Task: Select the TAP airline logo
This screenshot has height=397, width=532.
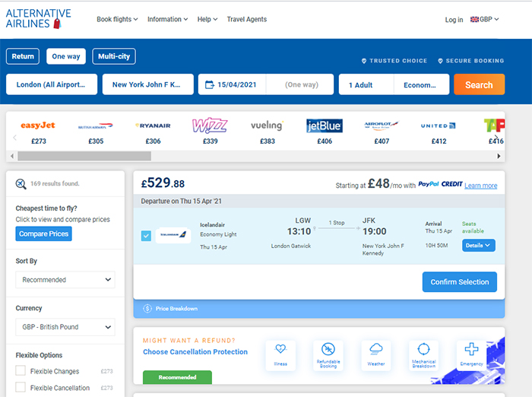Action: [x=494, y=125]
